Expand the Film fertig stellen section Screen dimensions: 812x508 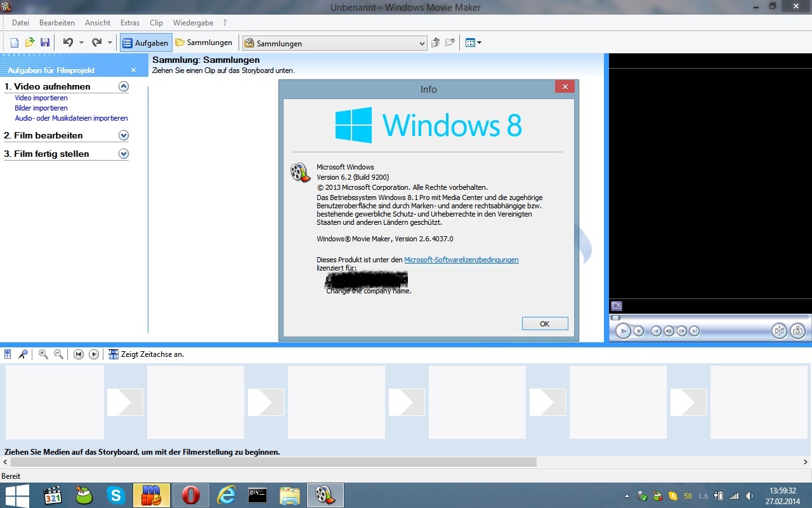point(124,154)
